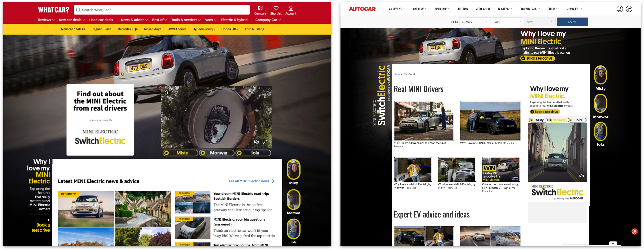
Task: Click Misty avatar on What Car page
Action: pos(293,170)
